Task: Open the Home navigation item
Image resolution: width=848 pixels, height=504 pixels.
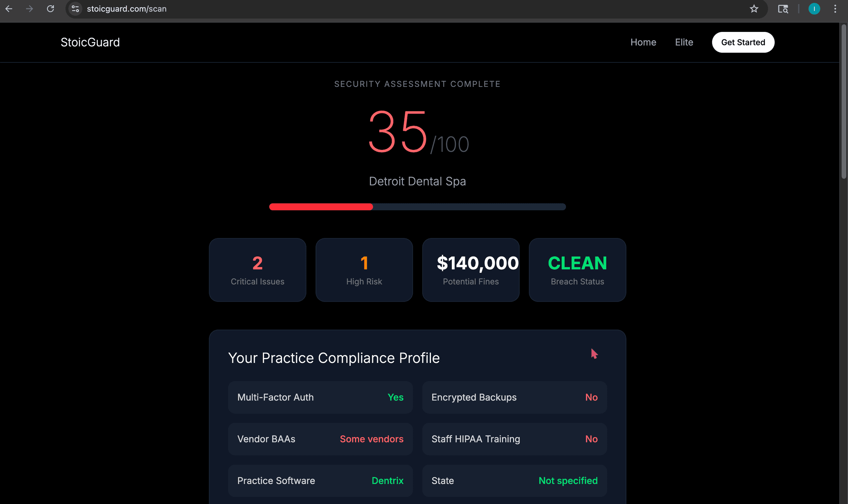Action: [643, 42]
